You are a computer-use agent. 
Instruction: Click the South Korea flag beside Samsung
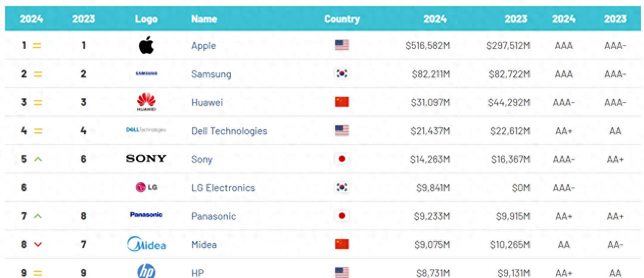(x=342, y=74)
